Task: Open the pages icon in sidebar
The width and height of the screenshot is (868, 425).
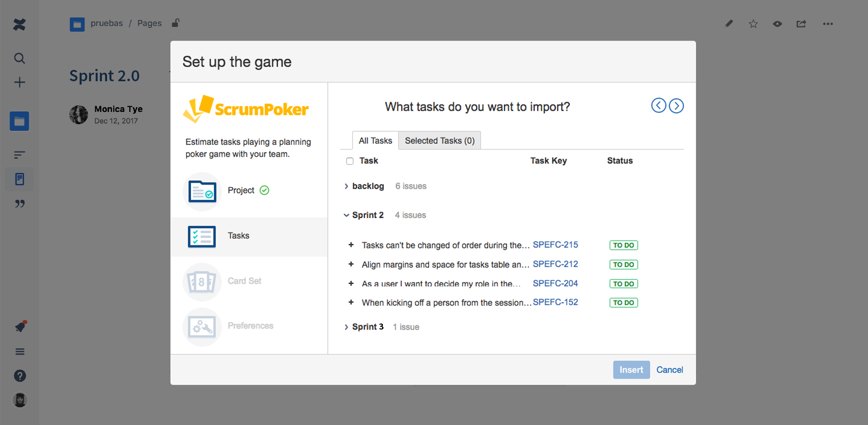Action: [x=19, y=179]
